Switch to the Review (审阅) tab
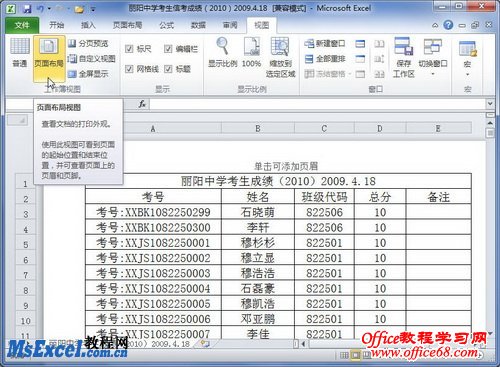This screenshot has width=500, height=367. tap(230, 25)
